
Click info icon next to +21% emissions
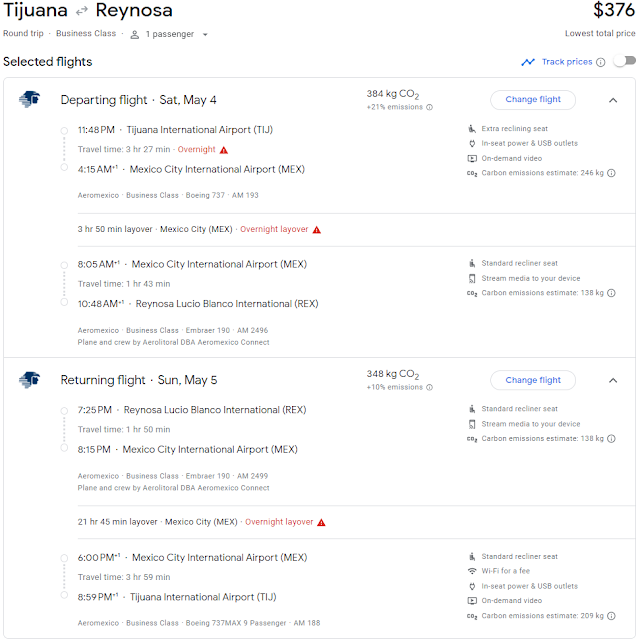(429, 107)
